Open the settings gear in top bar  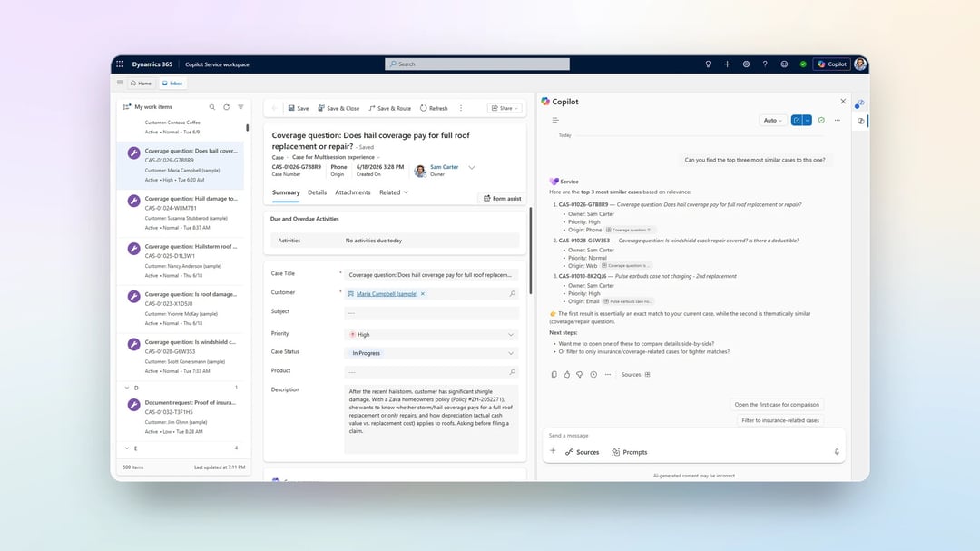(746, 64)
